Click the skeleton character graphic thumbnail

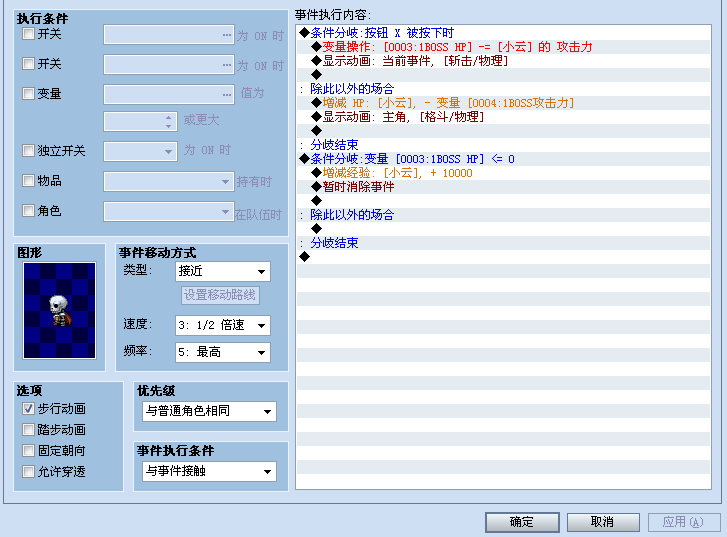click(x=59, y=310)
